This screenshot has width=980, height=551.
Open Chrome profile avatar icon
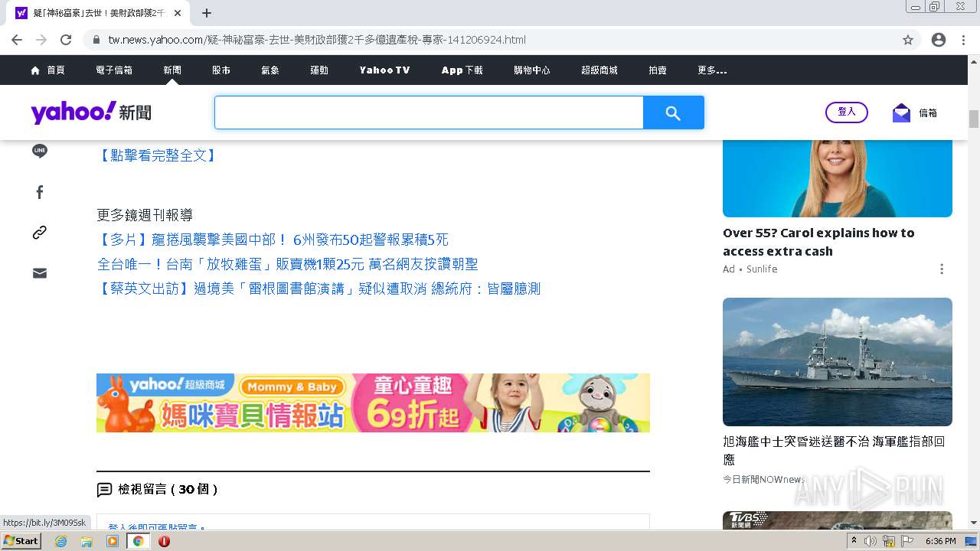coord(939,40)
